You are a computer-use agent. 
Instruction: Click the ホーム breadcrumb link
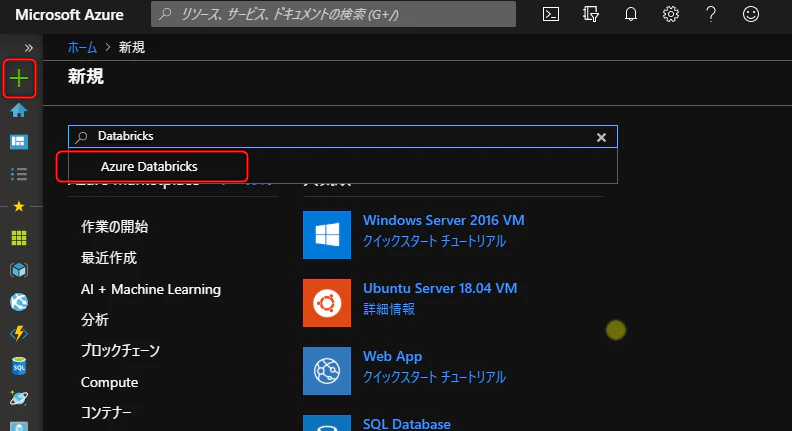click(x=82, y=47)
